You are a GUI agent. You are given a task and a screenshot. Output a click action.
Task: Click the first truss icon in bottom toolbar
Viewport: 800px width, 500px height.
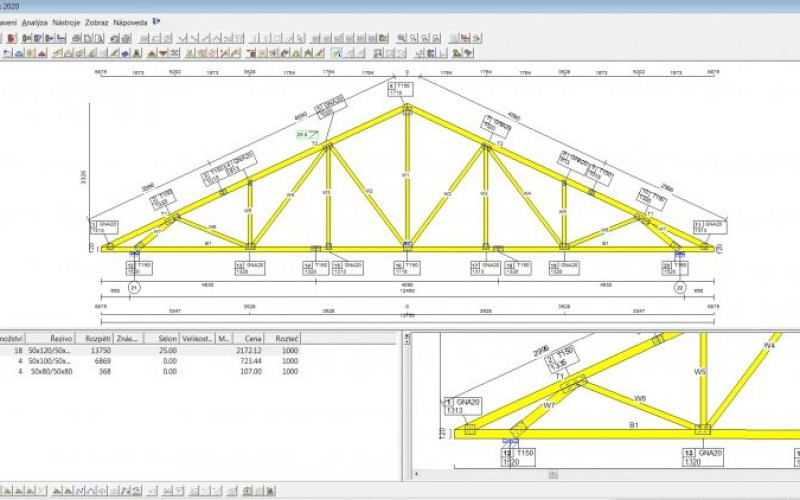pos(7,491)
